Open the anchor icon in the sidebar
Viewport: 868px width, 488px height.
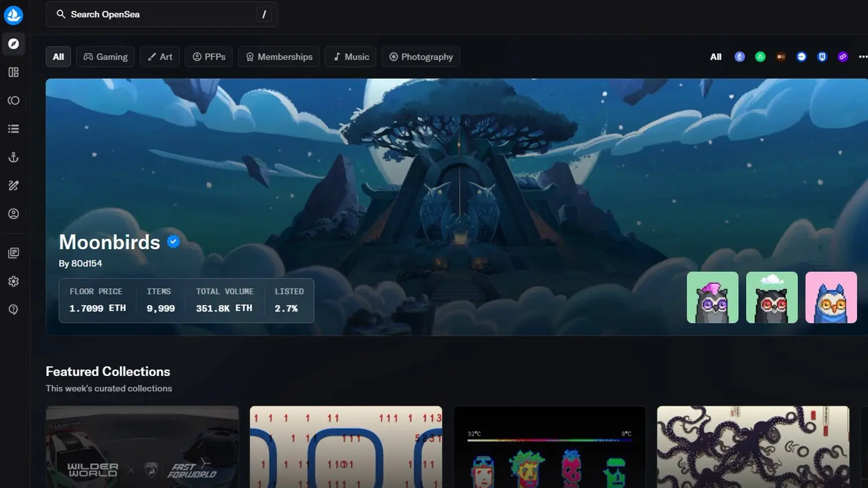pyautogui.click(x=13, y=157)
